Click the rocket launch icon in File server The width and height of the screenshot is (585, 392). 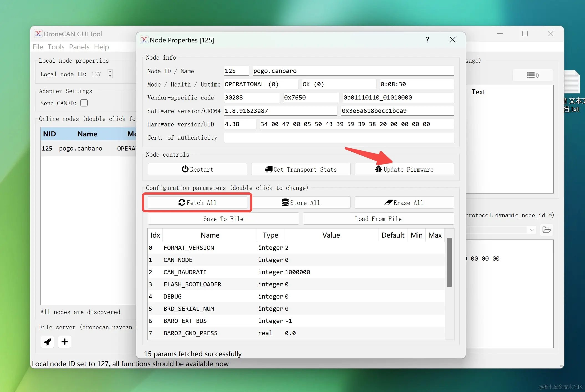tap(47, 342)
